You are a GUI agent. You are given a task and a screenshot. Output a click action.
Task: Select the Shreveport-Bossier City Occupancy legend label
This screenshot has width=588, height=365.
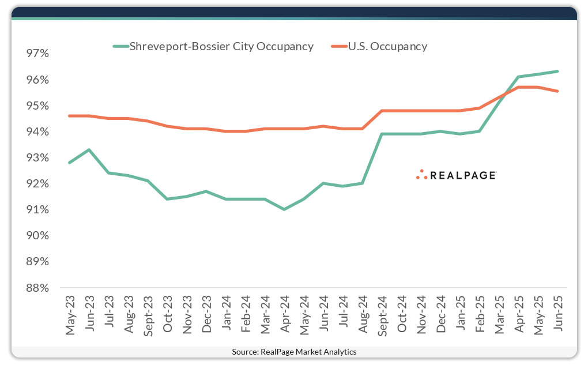pyautogui.click(x=221, y=46)
